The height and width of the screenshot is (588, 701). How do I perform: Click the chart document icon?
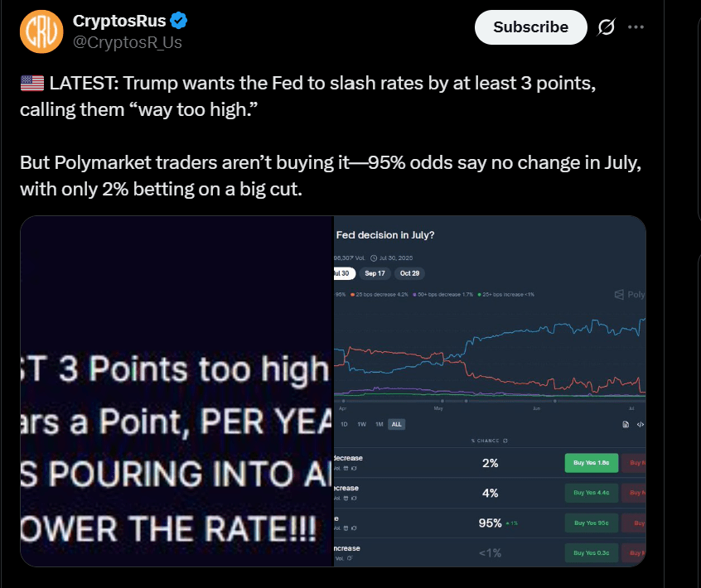point(626,425)
